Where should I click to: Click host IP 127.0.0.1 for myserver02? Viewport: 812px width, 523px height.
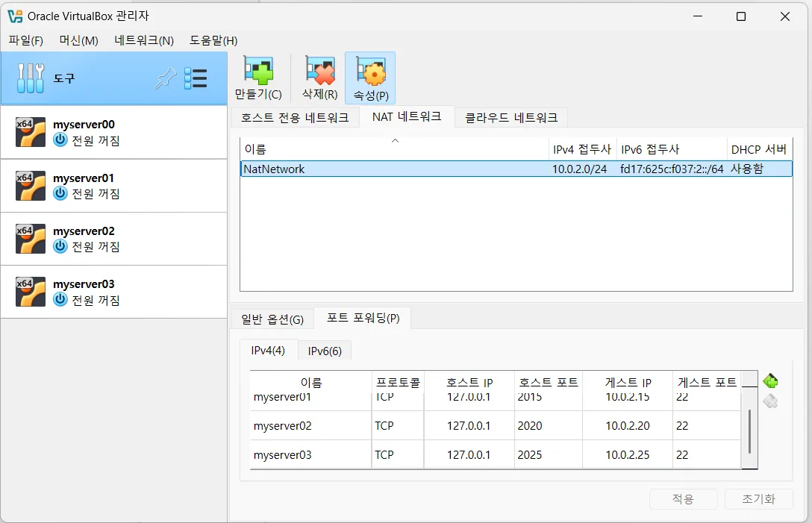[x=469, y=426]
